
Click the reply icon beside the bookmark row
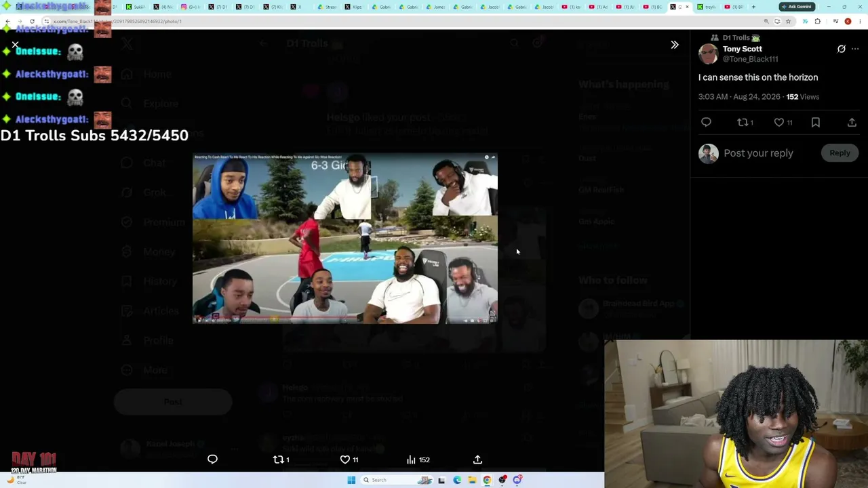point(706,122)
